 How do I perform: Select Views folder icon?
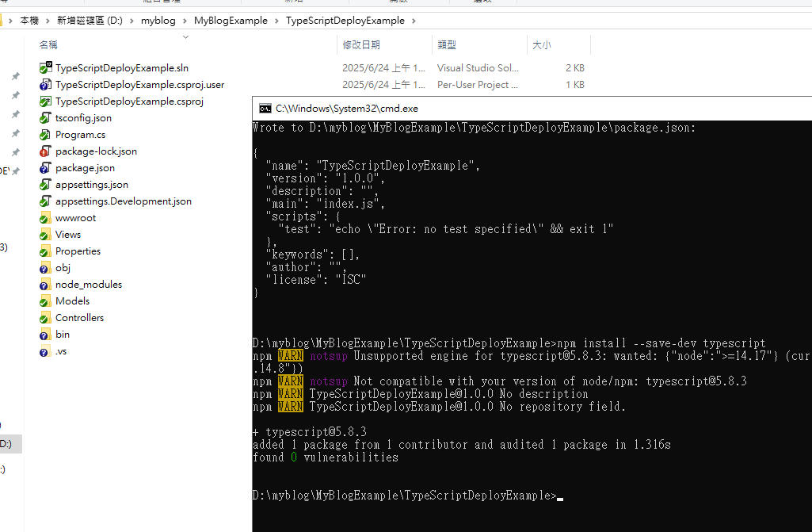46,235
